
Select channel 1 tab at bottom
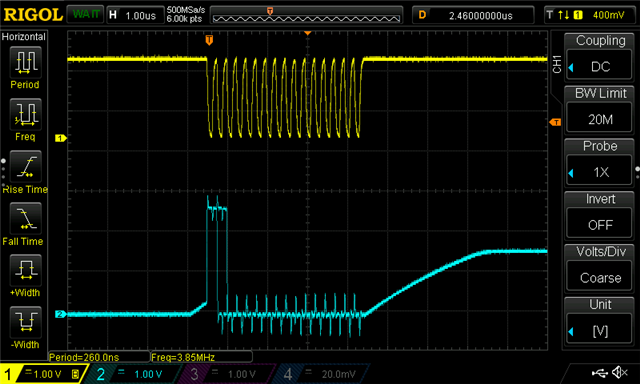(x=43, y=374)
